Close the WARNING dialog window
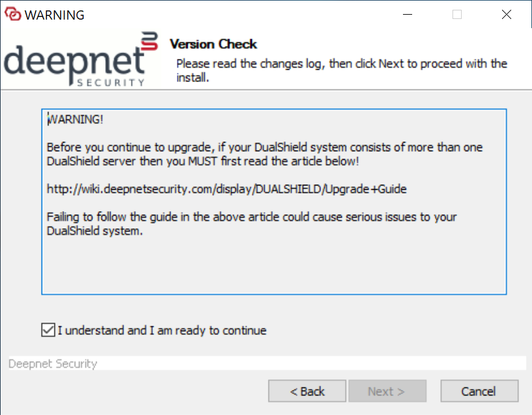 click(x=506, y=15)
